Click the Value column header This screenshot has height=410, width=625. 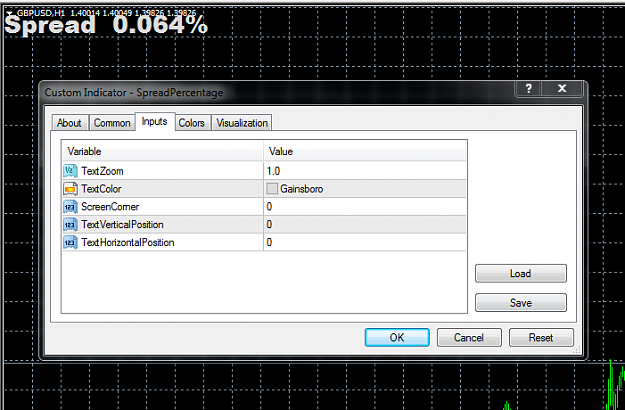(x=365, y=151)
